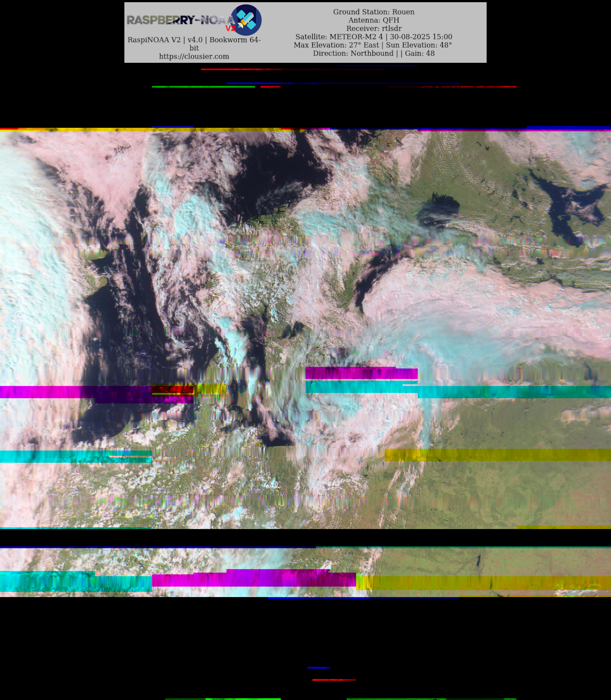Click the short blue line in the bottom black area
Image resolution: width=611 pixels, height=700 pixels.
tap(318, 668)
